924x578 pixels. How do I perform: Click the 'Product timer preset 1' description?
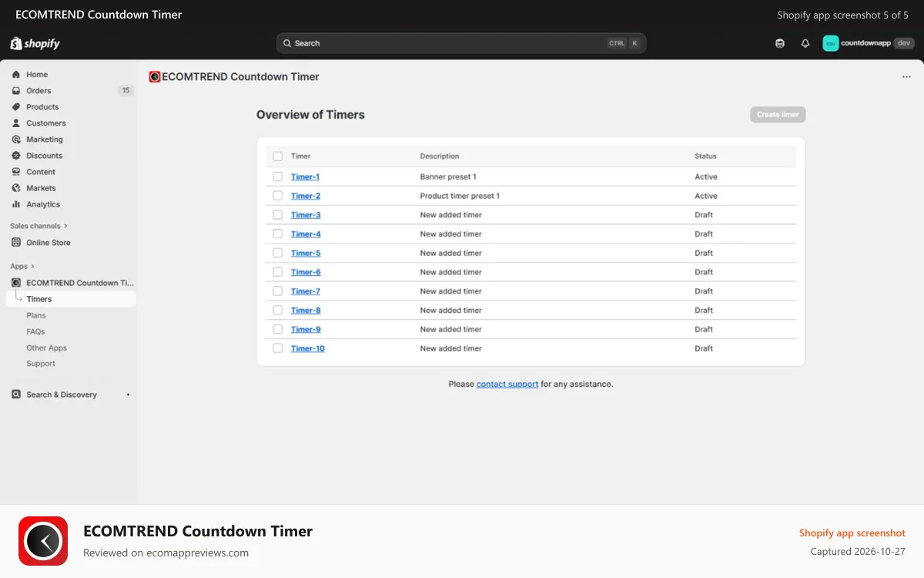460,196
